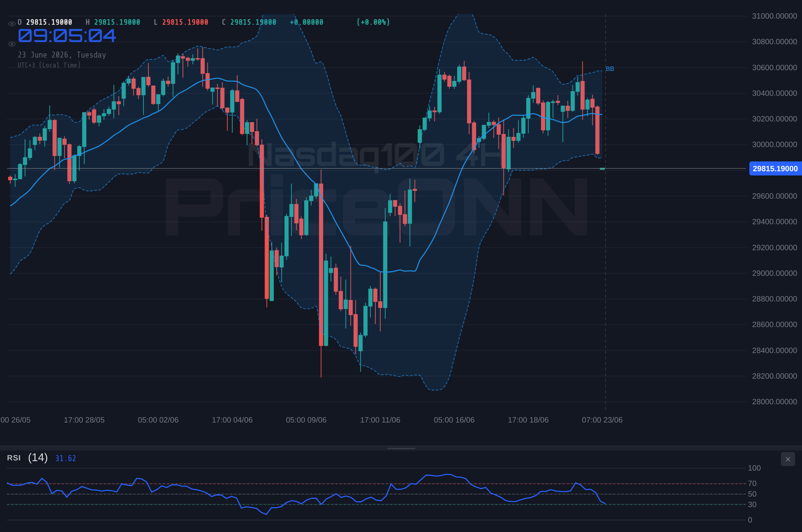Click the 30600.00000 price axis label
This screenshot has height=532, width=802.
click(775, 68)
